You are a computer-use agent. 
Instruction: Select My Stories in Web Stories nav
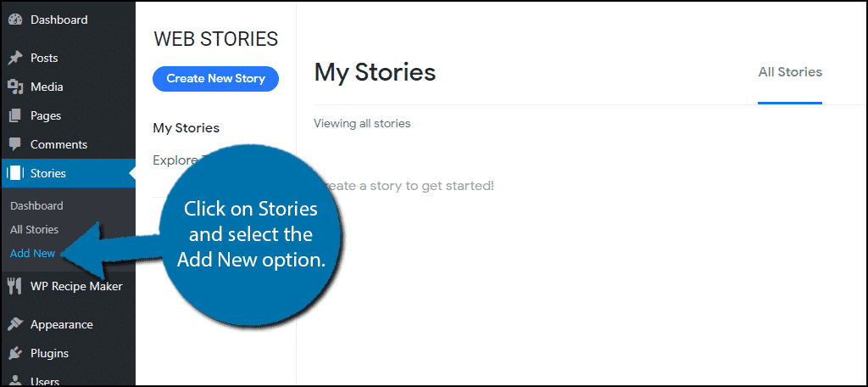coord(186,128)
